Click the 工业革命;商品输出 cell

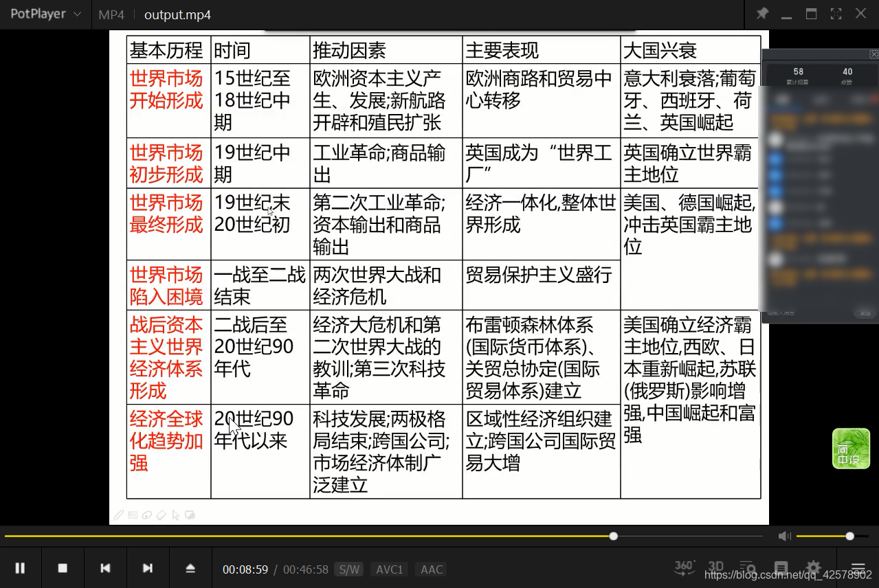pyautogui.click(x=386, y=163)
